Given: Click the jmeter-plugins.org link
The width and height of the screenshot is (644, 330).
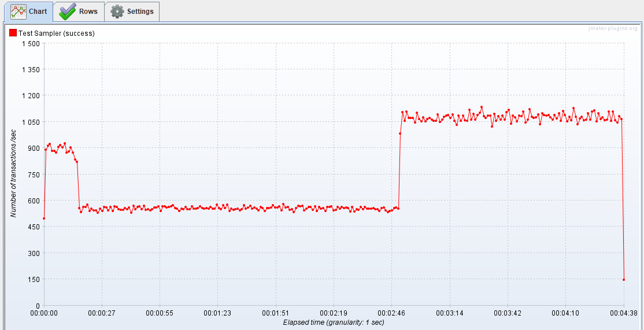Looking at the screenshot, I should point(612,28).
